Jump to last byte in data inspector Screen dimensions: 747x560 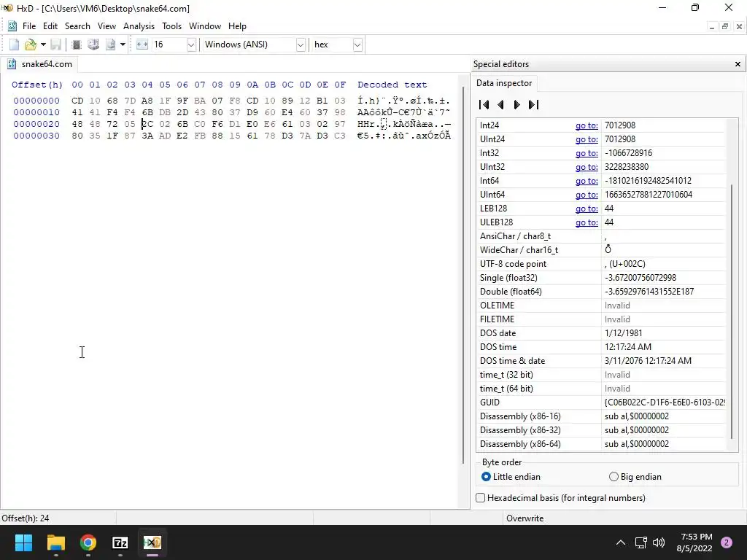(533, 105)
